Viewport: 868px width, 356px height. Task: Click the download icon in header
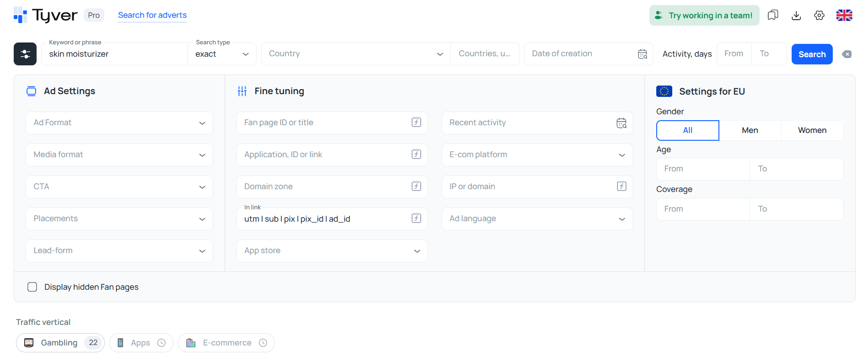[796, 15]
